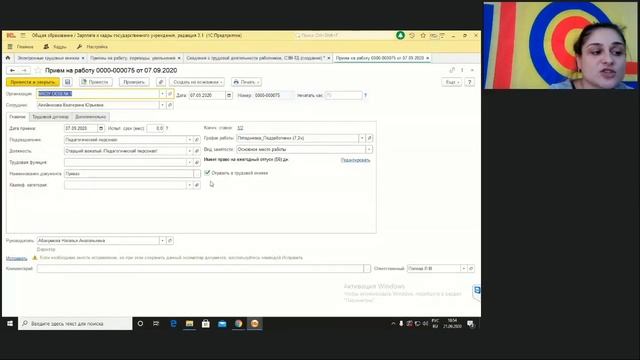
Task: Switch to 'Дополнительно' form tab
Action: coord(91,117)
